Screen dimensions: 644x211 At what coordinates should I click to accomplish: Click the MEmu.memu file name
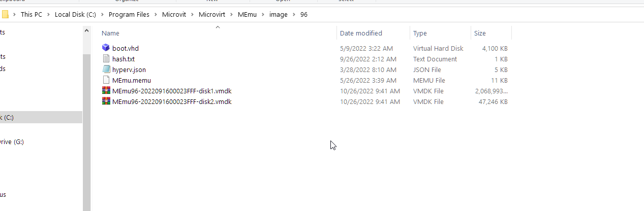pyautogui.click(x=132, y=80)
